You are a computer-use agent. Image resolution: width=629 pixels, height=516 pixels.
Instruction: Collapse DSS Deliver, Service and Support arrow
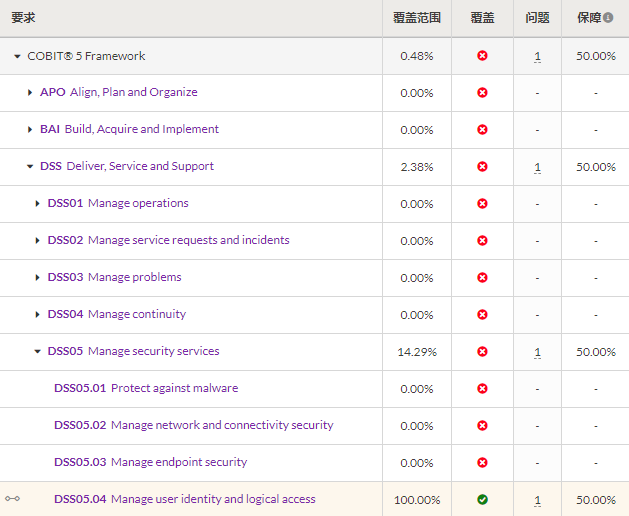30,167
